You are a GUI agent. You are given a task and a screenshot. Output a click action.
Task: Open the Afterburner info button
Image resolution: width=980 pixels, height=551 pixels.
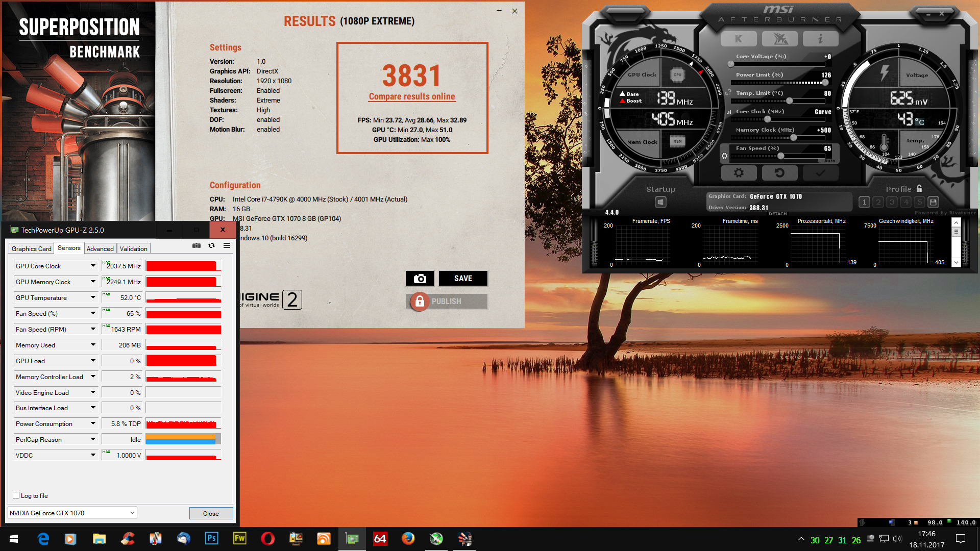point(820,39)
